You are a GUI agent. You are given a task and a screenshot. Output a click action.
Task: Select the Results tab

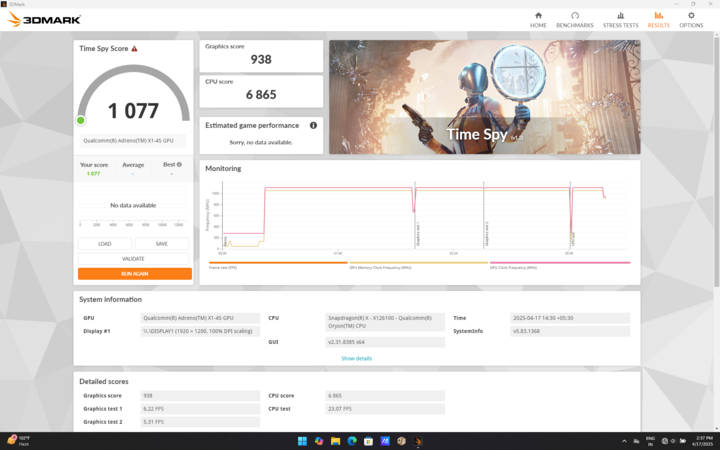point(658,20)
